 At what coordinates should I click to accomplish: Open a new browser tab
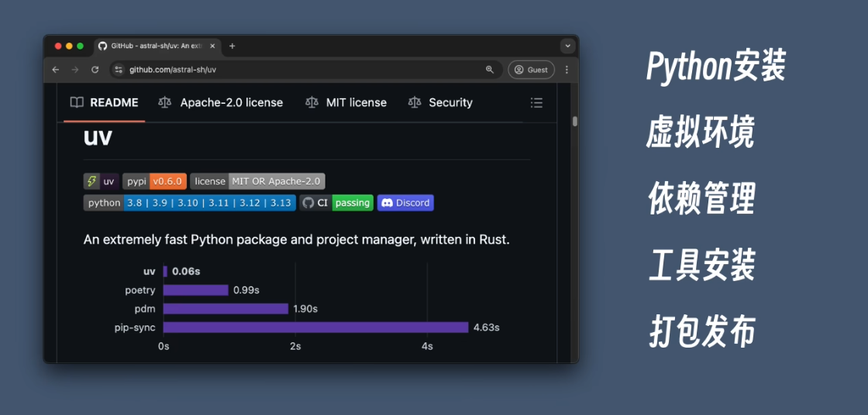[x=232, y=46]
